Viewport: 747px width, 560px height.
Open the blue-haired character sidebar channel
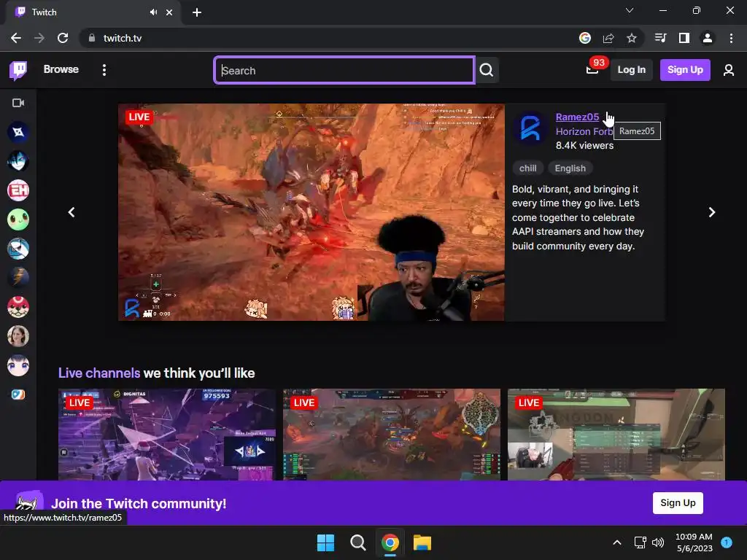18,161
